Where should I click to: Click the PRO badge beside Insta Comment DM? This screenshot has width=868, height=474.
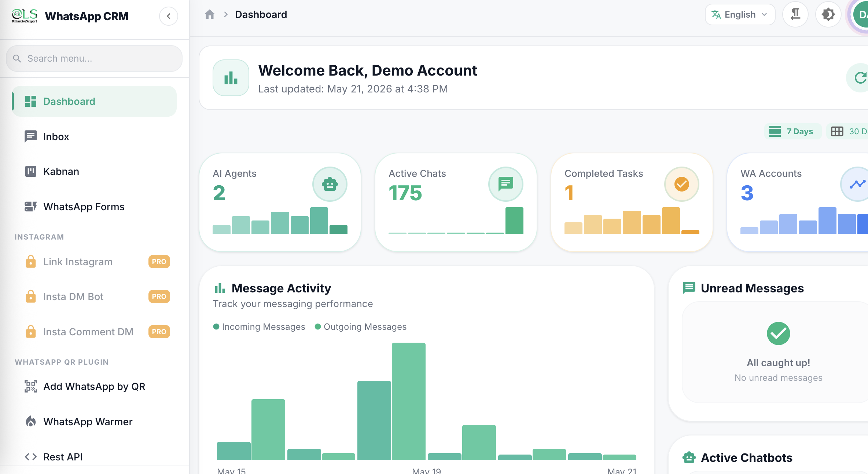pyautogui.click(x=159, y=332)
